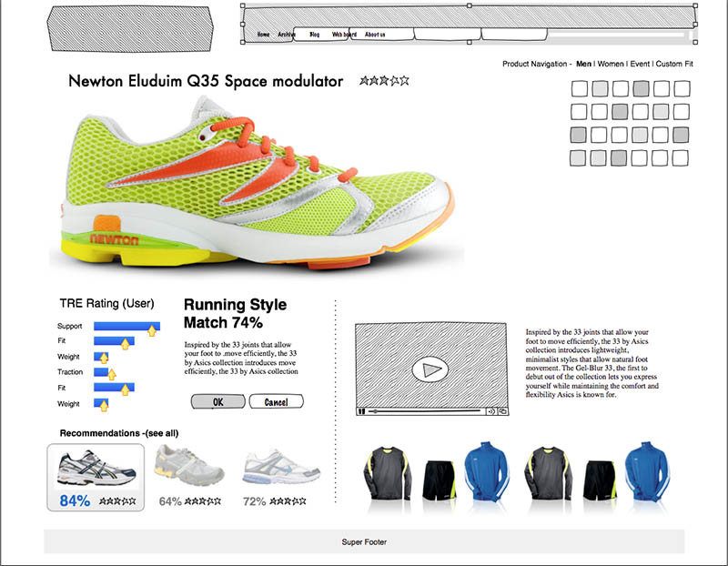Image resolution: width=728 pixels, height=566 pixels.
Task: Click the Traction rating label
Action: [70, 372]
